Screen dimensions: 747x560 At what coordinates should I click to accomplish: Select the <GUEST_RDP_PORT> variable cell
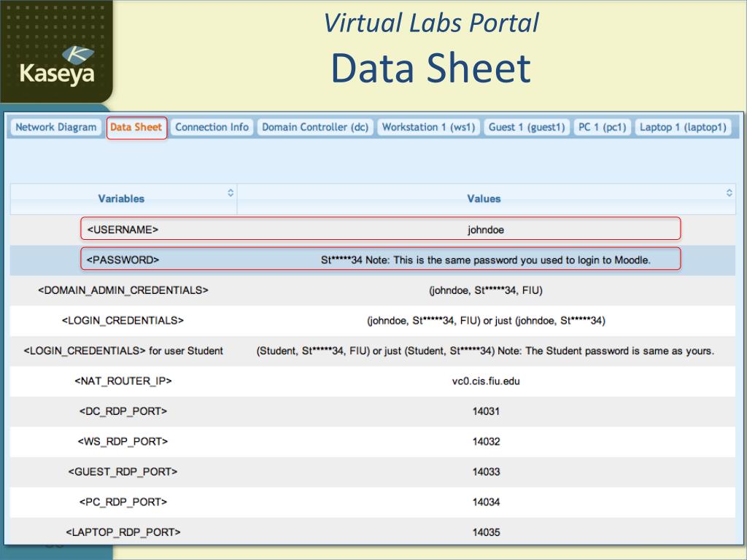click(123, 472)
